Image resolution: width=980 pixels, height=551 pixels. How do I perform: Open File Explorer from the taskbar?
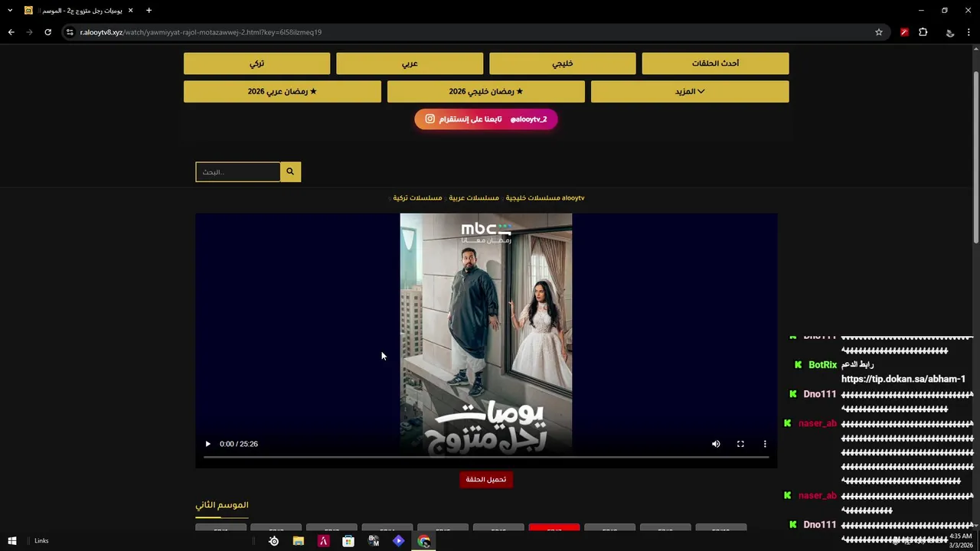(299, 541)
